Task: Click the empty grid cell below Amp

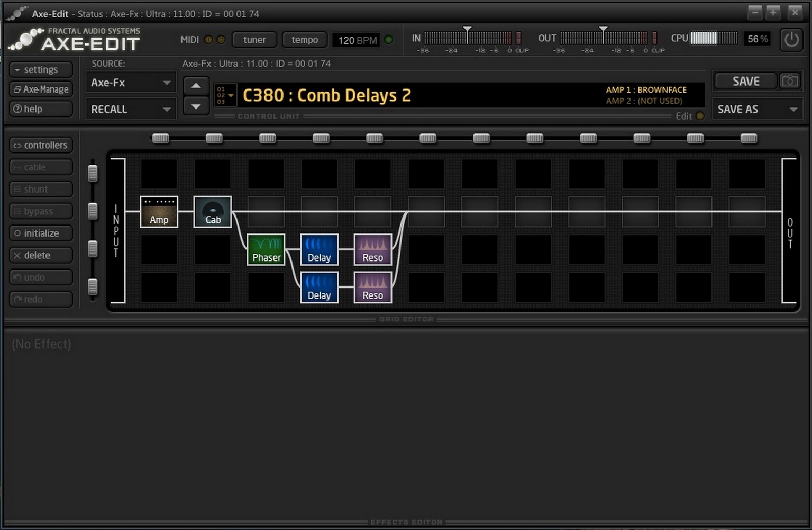Action: (159, 249)
